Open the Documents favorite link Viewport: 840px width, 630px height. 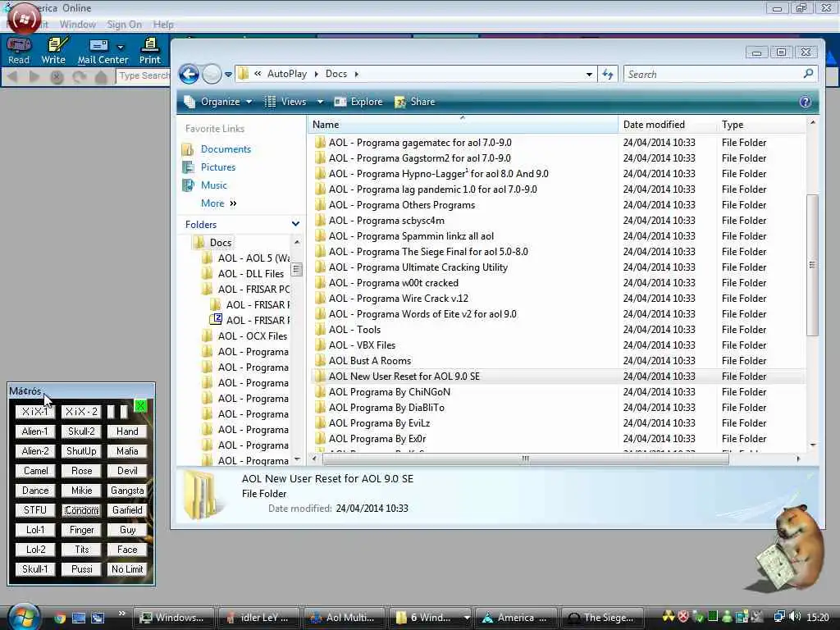[226, 149]
